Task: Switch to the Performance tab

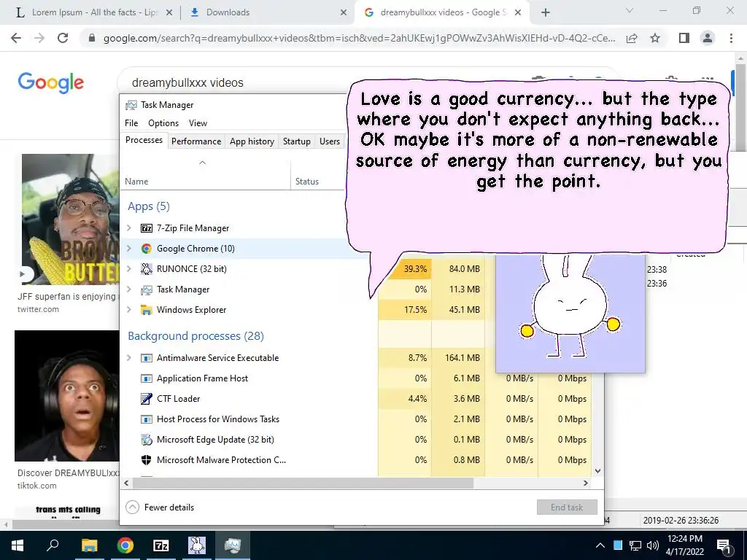Action: (196, 141)
